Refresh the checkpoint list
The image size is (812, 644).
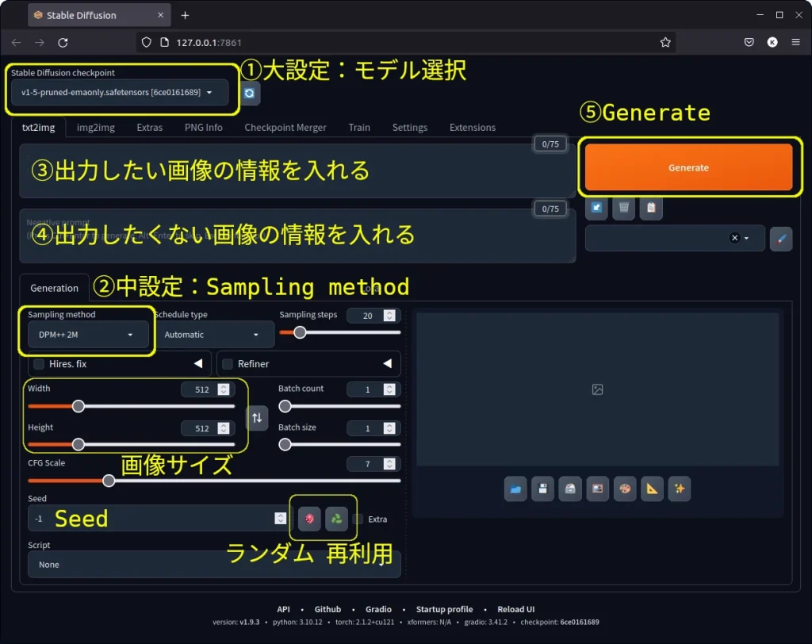point(250,94)
